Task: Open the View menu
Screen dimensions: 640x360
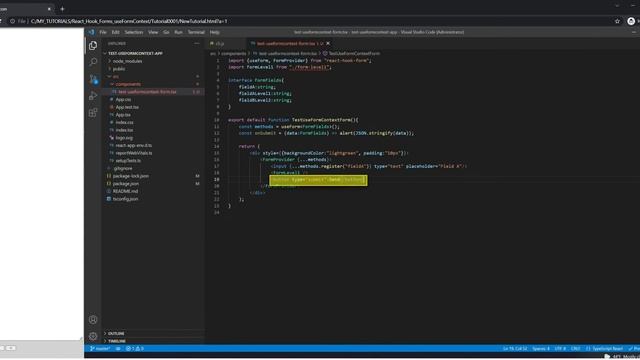Action: [153, 32]
